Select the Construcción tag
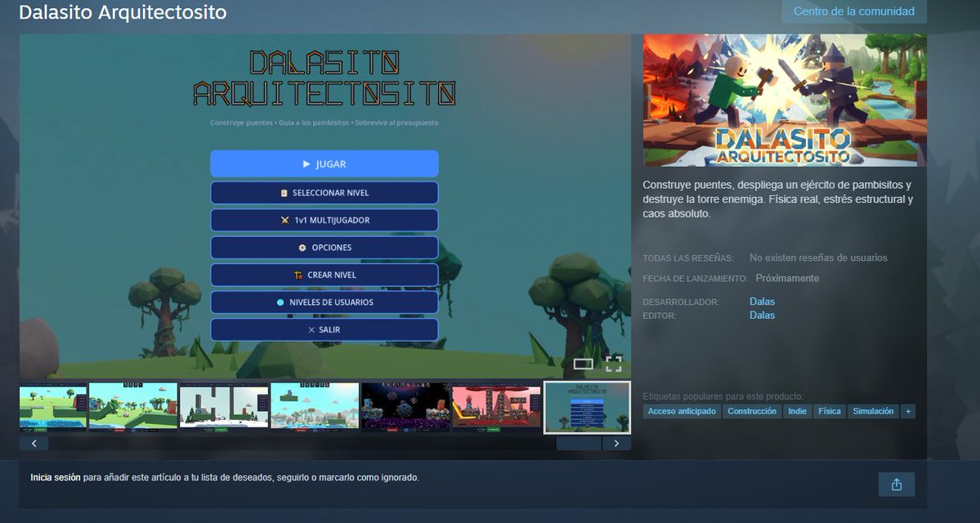Viewport: 980px width, 523px height. 752,411
